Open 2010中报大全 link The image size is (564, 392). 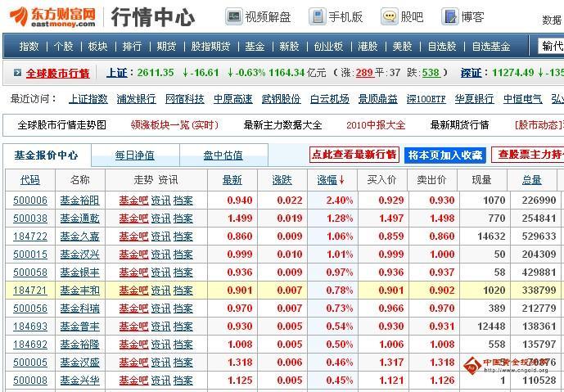[376, 125]
